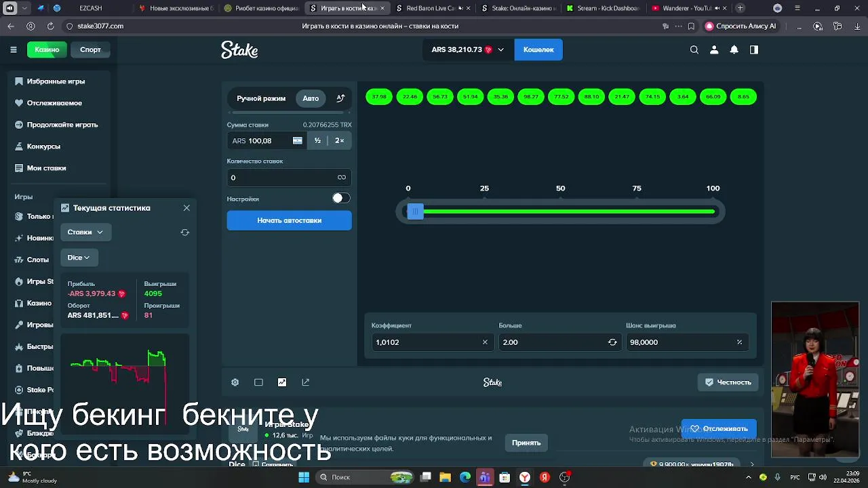
Task: Switch to the Казино section
Action: click(47, 49)
